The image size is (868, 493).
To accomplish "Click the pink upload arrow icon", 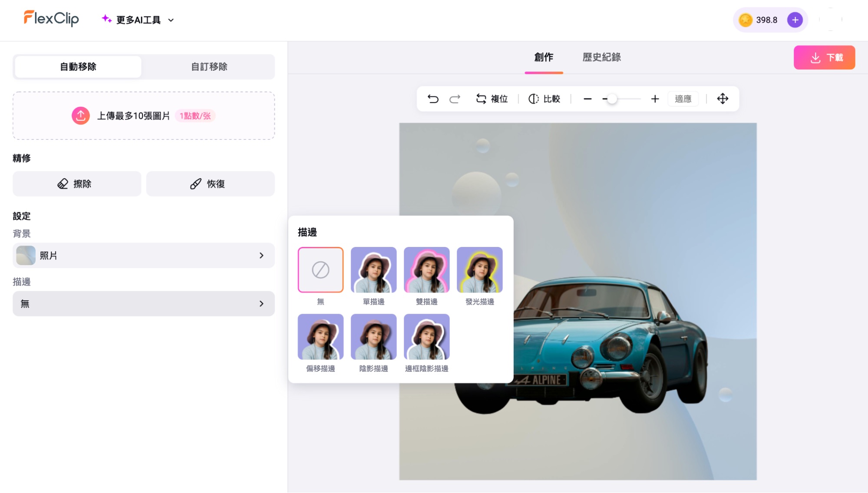I will pos(81,116).
